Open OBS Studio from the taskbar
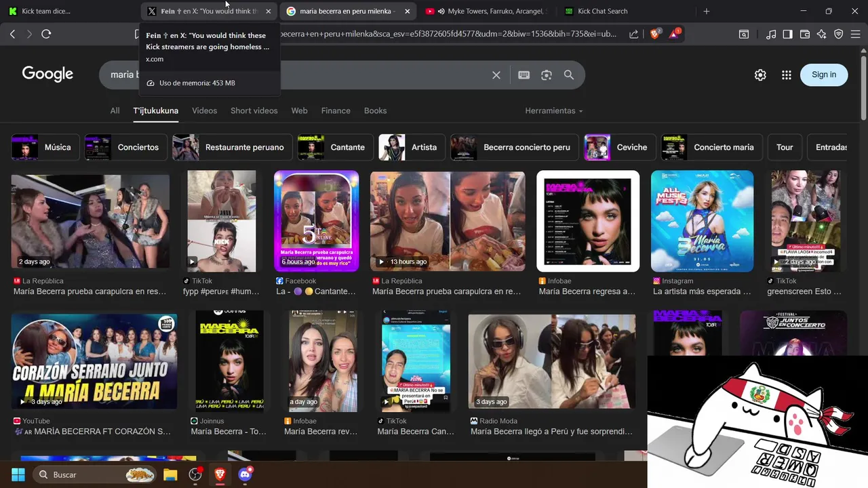The width and height of the screenshot is (868, 488). 195,474
